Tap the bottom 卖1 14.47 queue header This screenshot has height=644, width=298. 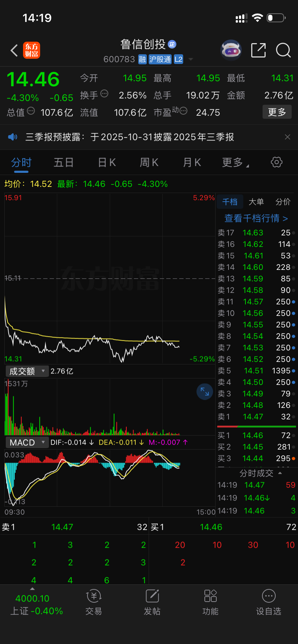coord(74,527)
